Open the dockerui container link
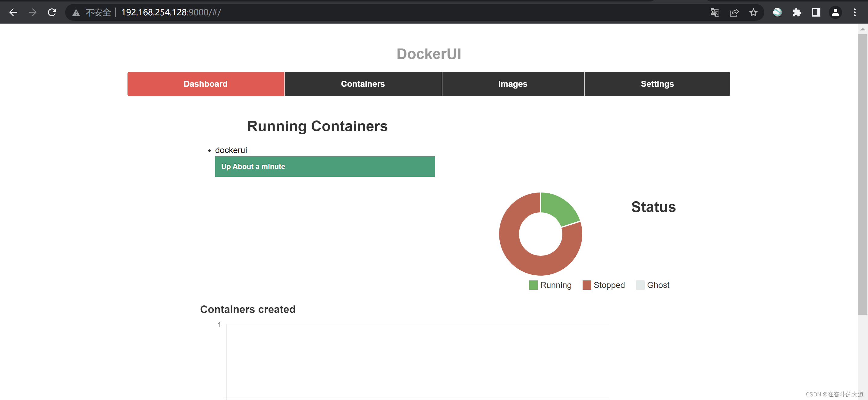Screen dimensions: 868x400 point(231,150)
